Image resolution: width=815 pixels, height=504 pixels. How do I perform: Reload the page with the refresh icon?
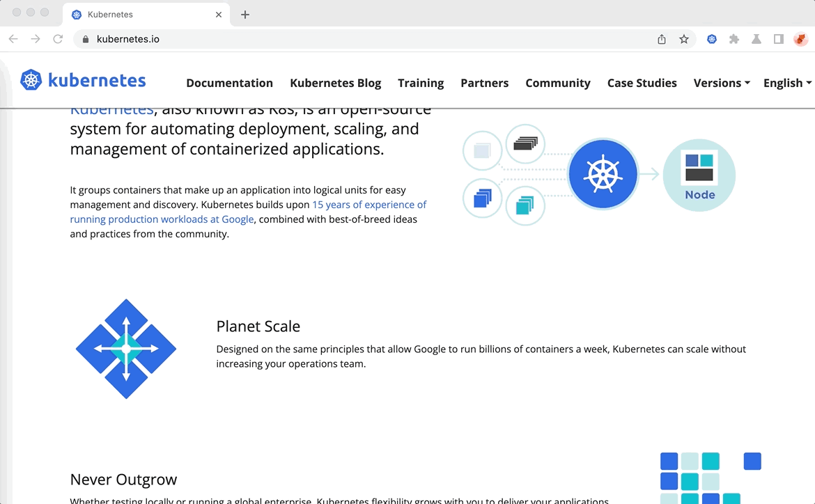coord(58,39)
